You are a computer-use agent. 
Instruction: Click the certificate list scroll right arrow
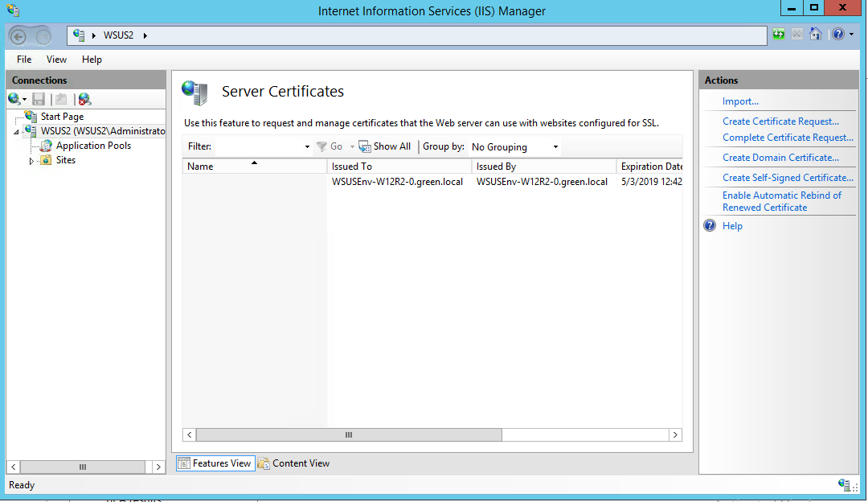click(675, 435)
